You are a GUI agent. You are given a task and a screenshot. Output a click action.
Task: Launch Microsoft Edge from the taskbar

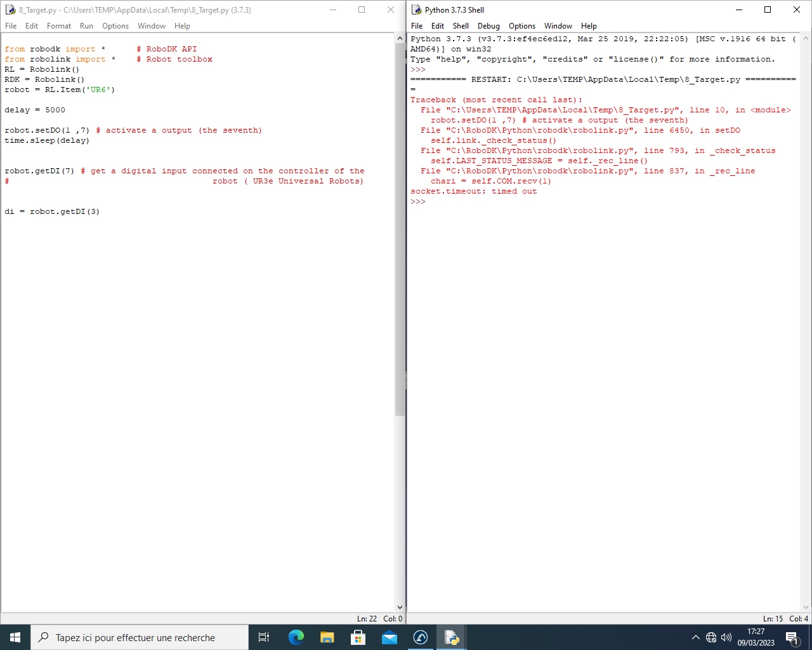coord(296,637)
